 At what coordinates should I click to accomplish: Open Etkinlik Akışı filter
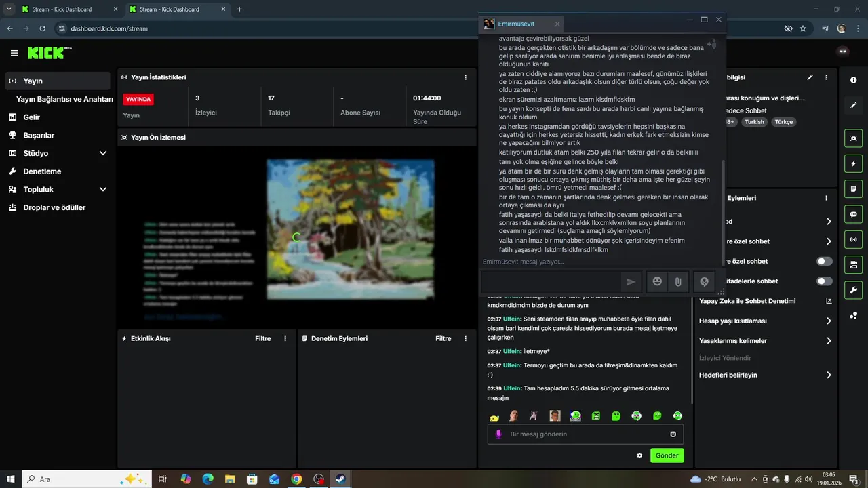[262, 338]
